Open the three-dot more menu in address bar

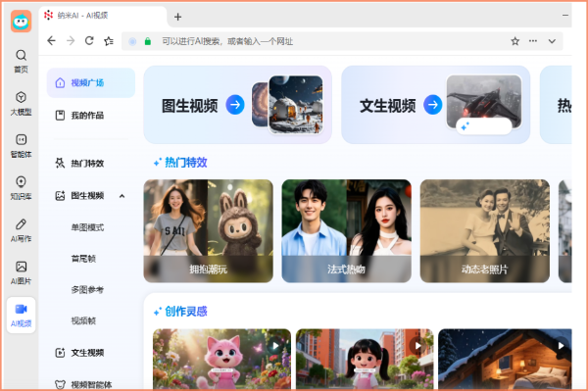coord(533,41)
